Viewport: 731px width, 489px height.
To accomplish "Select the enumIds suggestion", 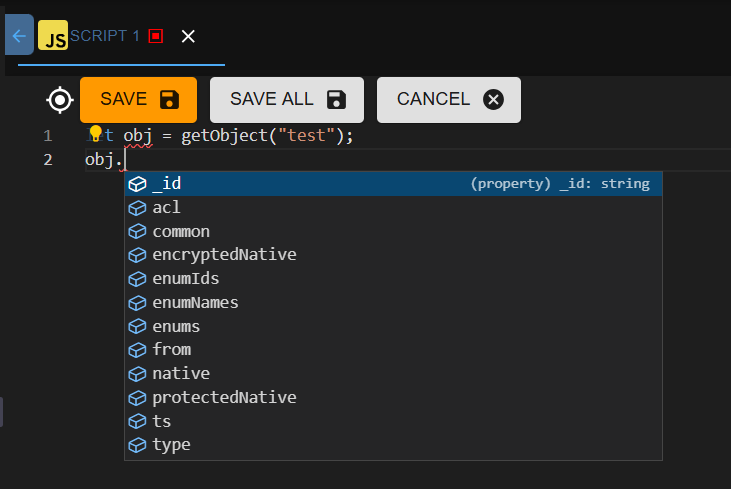I will pyautogui.click(x=393, y=279).
